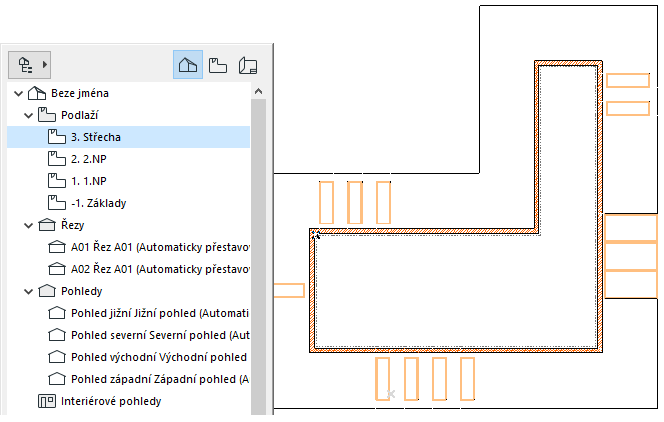The width and height of the screenshot is (664, 422).
Task: Collapse the Pohledy folder
Action: (28, 291)
